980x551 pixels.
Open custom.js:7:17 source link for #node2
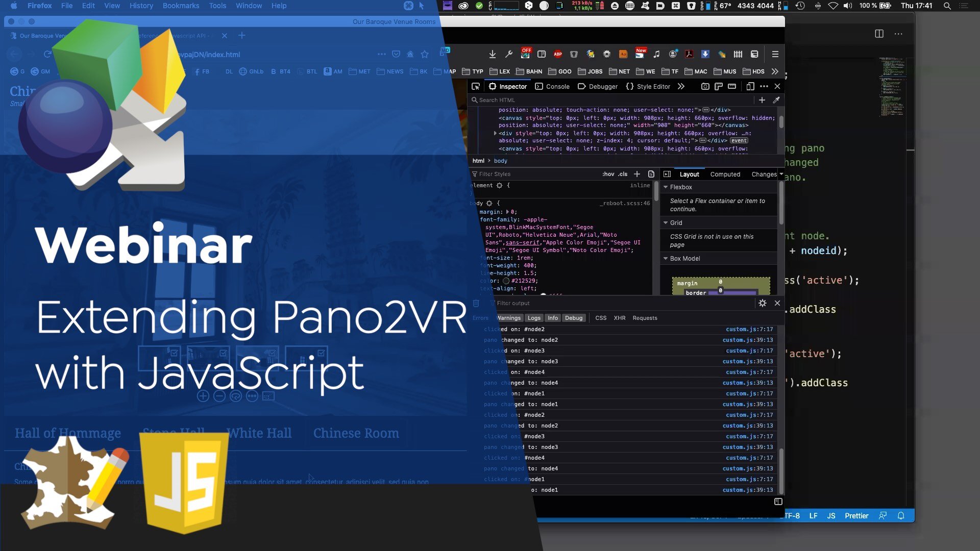click(749, 329)
